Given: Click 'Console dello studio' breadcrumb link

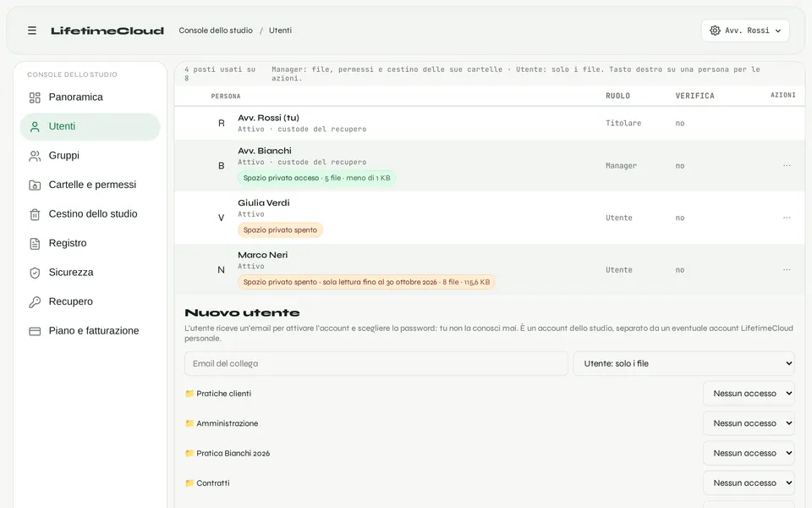Looking at the screenshot, I should 216,30.
